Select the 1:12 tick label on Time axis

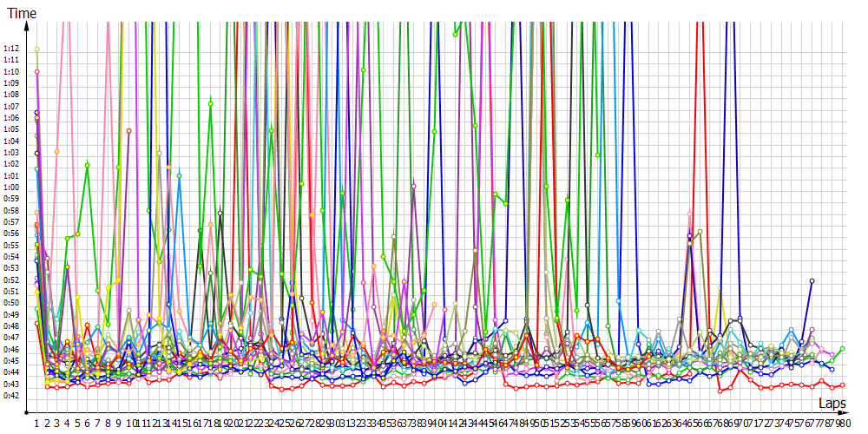point(11,49)
